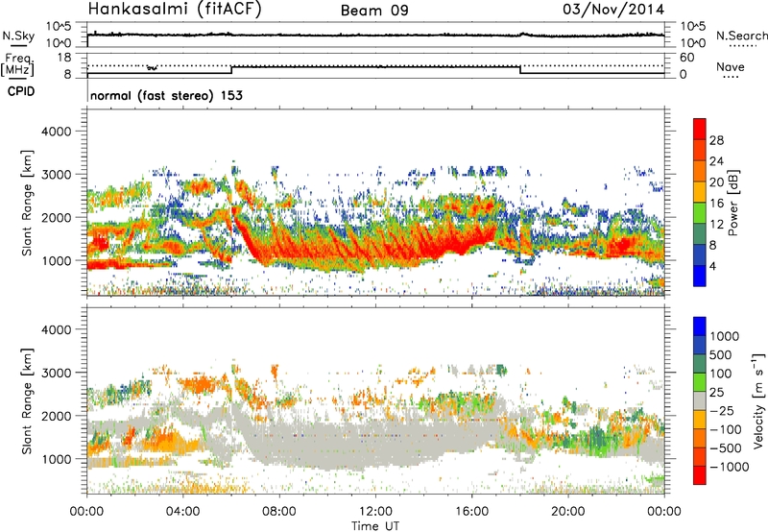Pick the blue top segment of velocity colorbar
This screenshot has width=768, height=532.
(x=700, y=326)
